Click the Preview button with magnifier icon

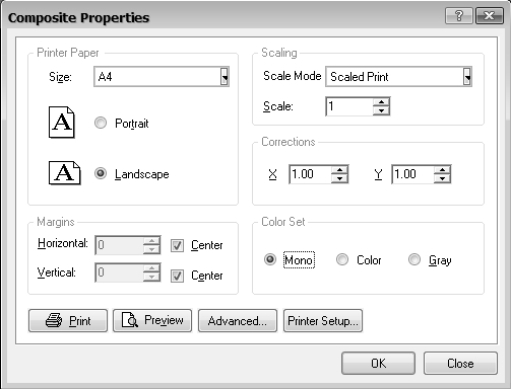pos(152,321)
